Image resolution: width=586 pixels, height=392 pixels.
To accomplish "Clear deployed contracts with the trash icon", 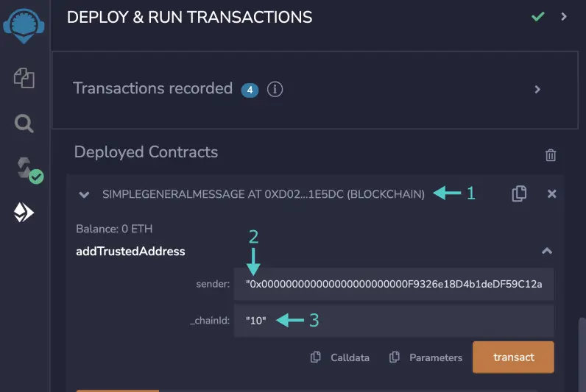I will (x=550, y=155).
